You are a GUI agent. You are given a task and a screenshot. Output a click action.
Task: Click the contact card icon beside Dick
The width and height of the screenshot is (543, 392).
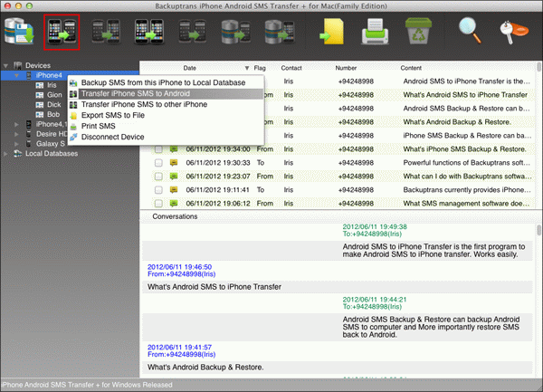click(40, 105)
